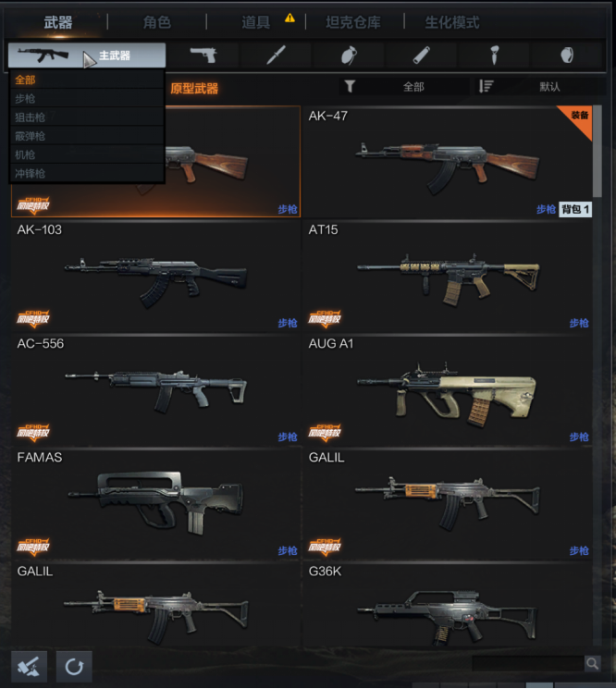616x689 pixels.
Task: Select the grenade category icon
Action: click(349, 55)
